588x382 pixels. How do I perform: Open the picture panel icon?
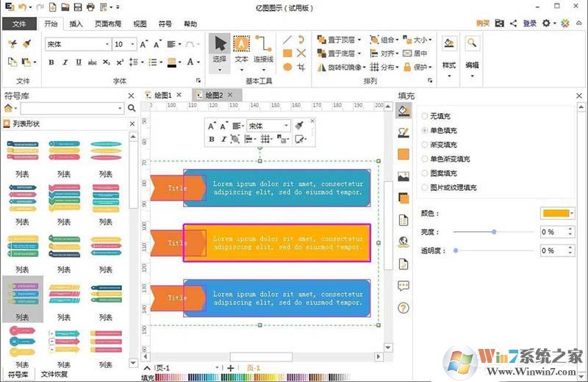[x=404, y=176]
